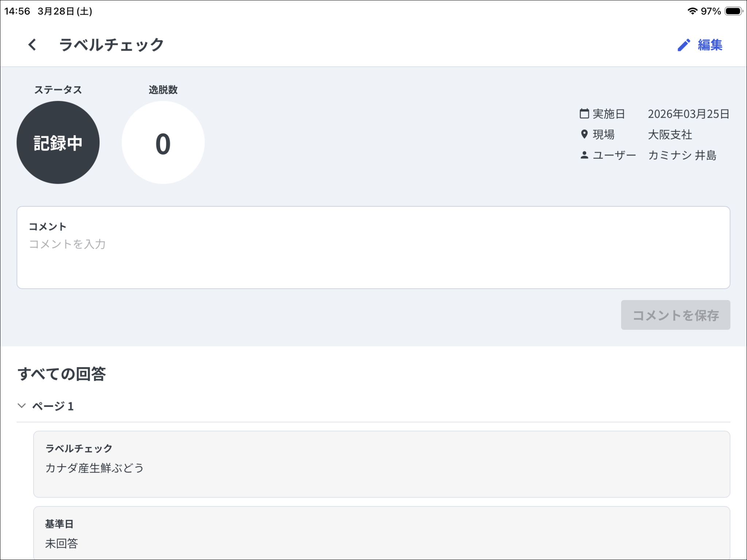
Task: Tap the すべての回答 heading
Action: point(62,374)
